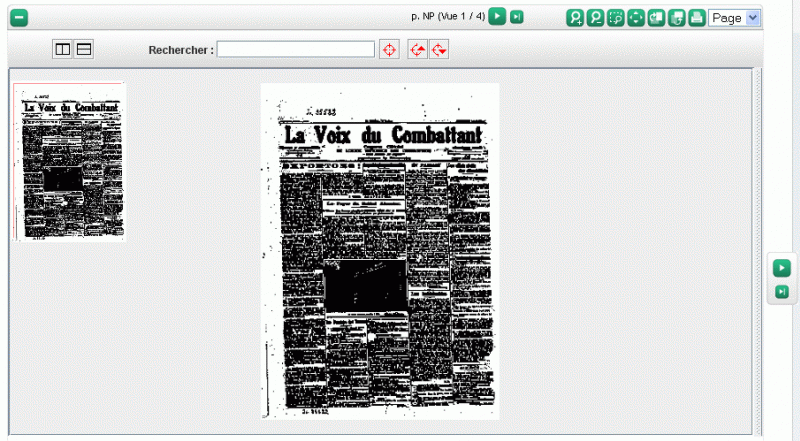This screenshot has width=800, height=441.
Task: Print the document with the printer icon
Action: (697, 18)
